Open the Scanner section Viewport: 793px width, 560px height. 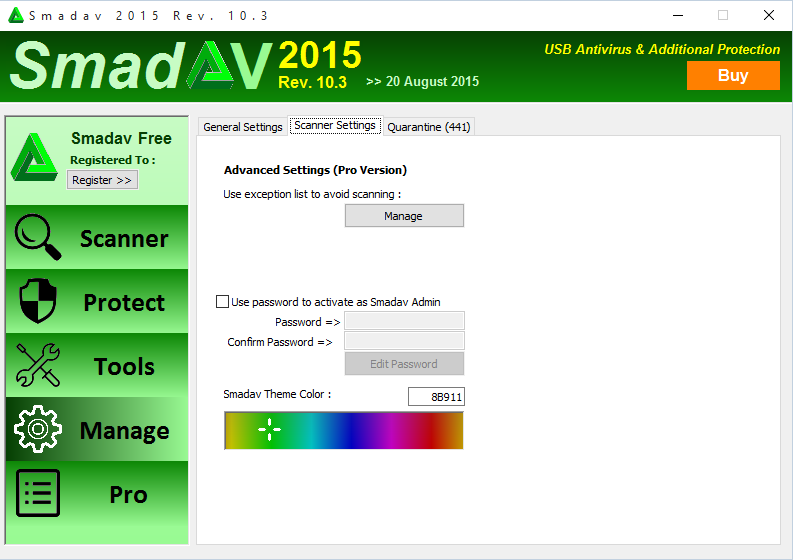[x=97, y=237]
